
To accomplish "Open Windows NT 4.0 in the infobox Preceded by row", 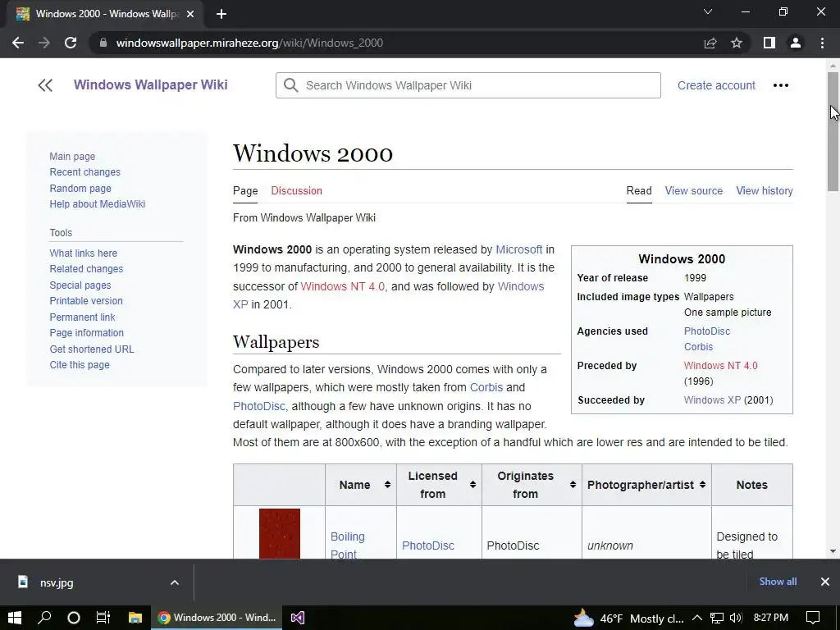I will point(720,365).
